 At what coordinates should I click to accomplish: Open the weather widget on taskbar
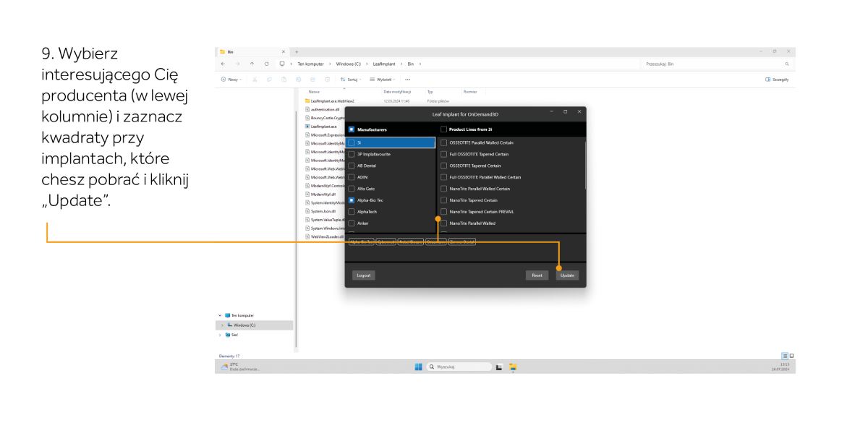[x=239, y=367]
